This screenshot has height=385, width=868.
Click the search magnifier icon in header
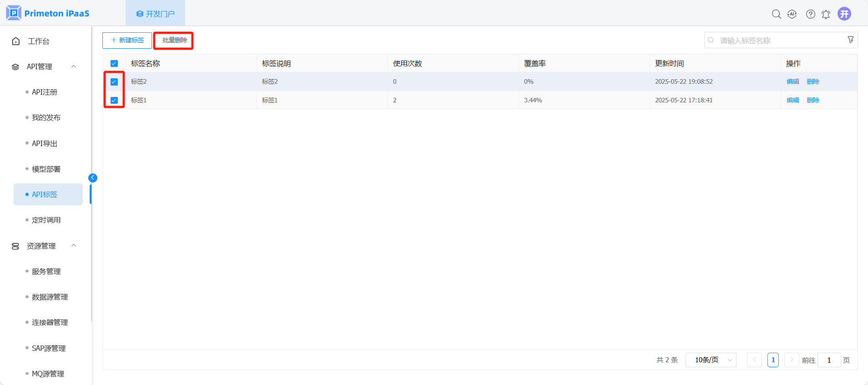[776, 14]
